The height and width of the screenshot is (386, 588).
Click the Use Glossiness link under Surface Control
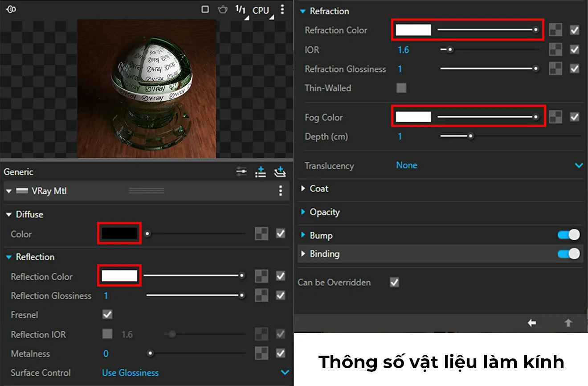130,373
